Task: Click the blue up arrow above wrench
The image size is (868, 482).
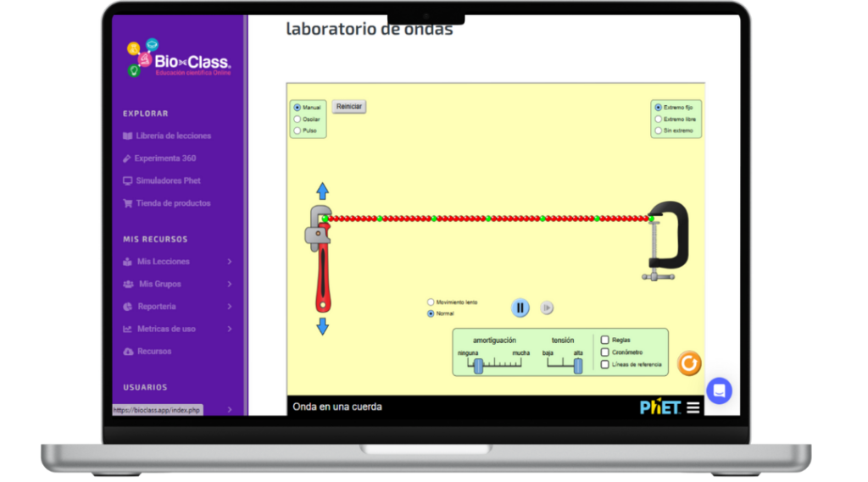Action: [322, 191]
